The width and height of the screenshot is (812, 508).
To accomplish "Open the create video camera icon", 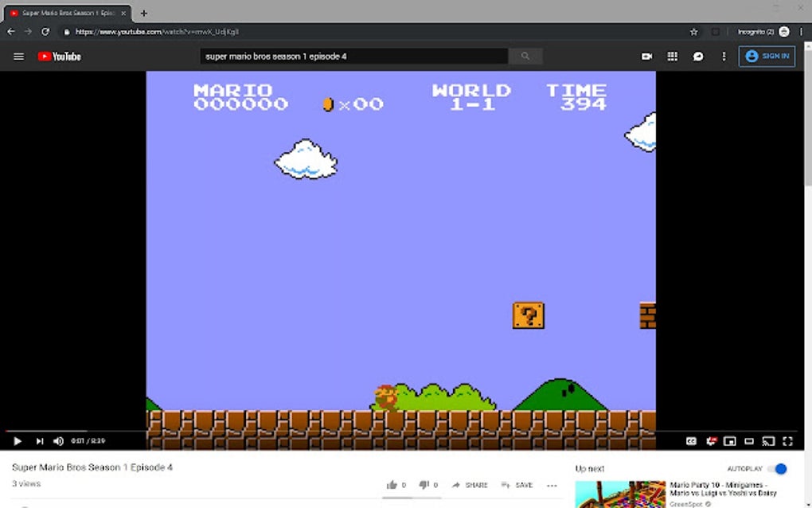I will pyautogui.click(x=646, y=57).
